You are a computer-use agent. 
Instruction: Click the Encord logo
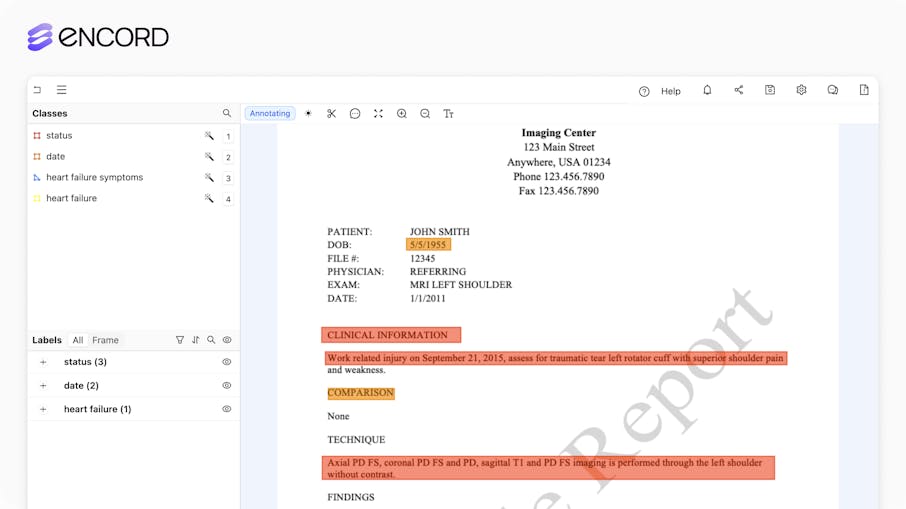(98, 37)
